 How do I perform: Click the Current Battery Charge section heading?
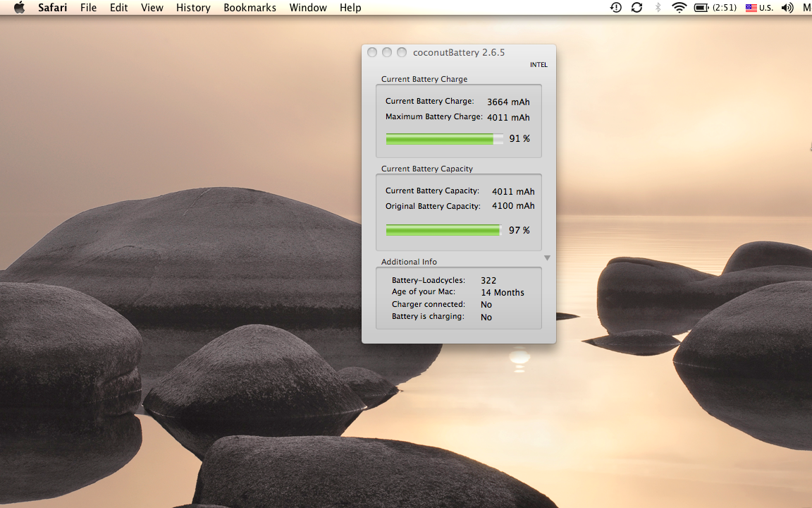pyautogui.click(x=424, y=79)
